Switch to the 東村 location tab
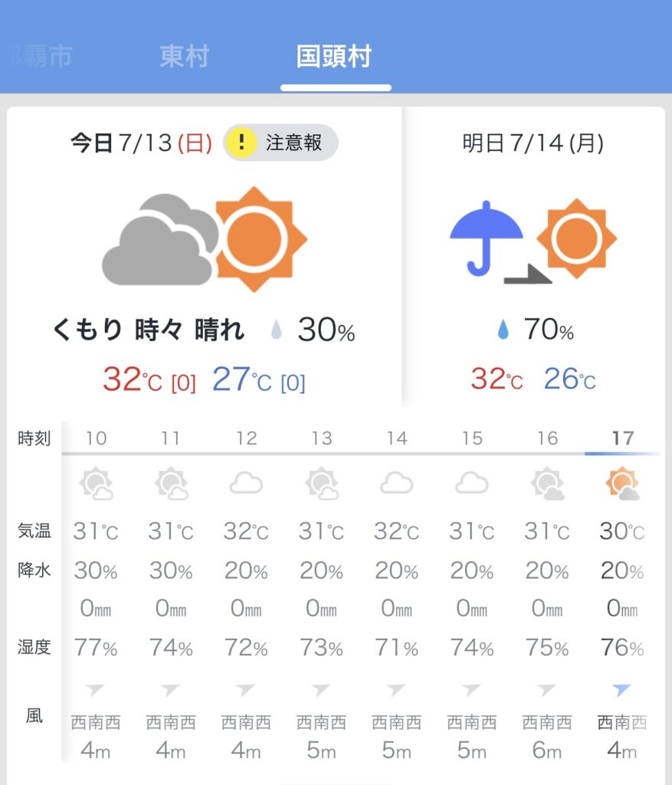672x785 pixels. 184,56
